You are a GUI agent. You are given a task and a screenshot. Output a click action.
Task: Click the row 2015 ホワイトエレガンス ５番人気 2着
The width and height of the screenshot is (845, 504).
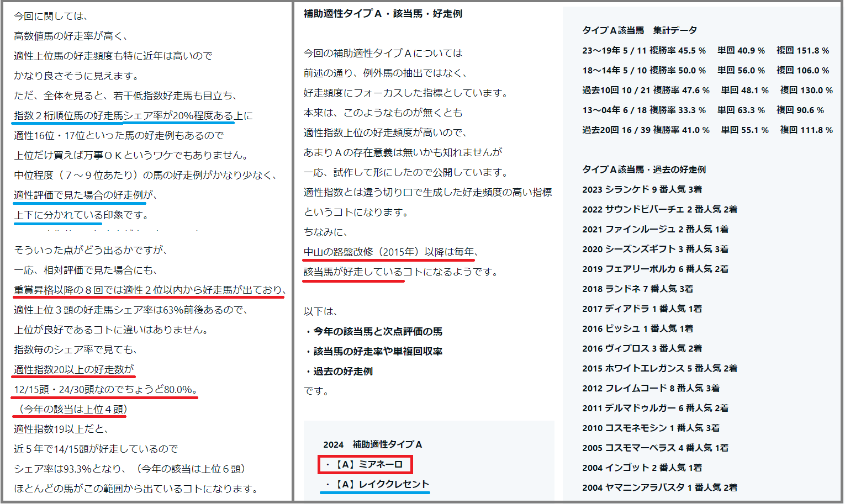[x=660, y=368]
